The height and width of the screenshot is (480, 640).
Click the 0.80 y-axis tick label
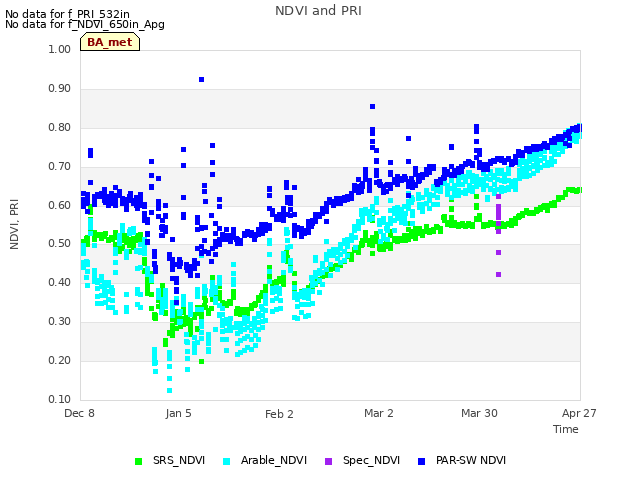pos(60,127)
